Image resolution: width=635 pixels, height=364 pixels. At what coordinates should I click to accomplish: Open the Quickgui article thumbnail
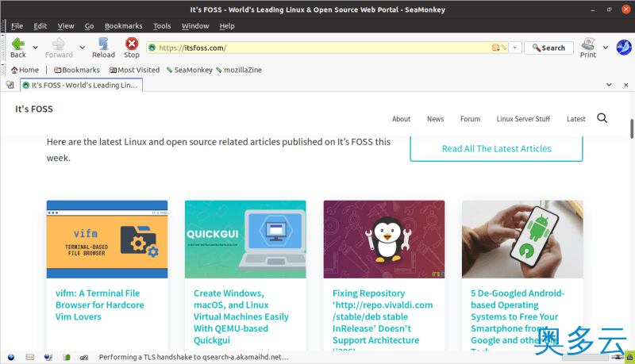[245, 239]
